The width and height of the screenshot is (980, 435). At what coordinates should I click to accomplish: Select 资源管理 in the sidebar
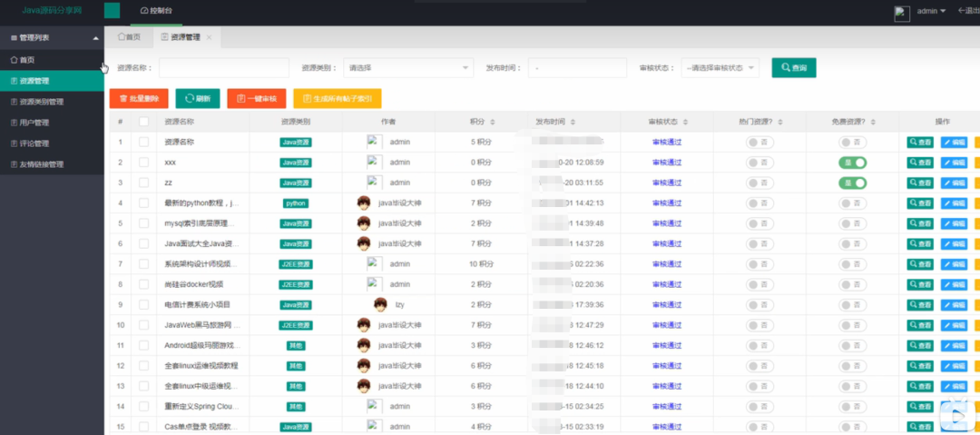52,81
